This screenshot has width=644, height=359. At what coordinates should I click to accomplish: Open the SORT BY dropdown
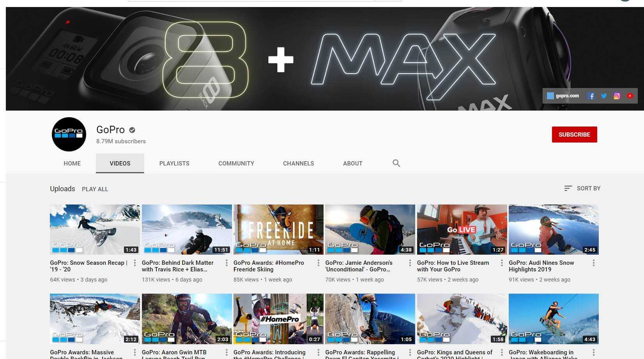coord(582,188)
